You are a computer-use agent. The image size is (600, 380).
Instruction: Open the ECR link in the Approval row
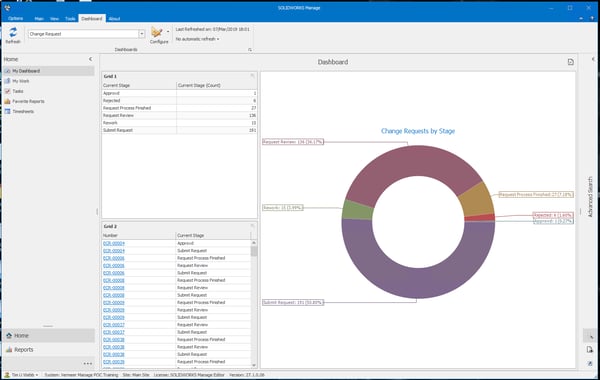114,243
